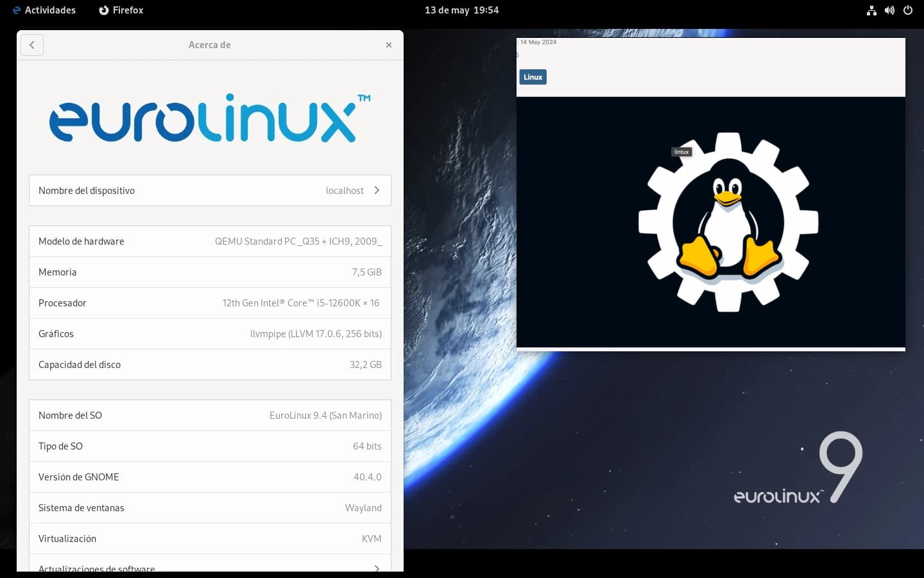924x578 pixels.
Task: Click the blue Linux tag button
Action: point(533,77)
